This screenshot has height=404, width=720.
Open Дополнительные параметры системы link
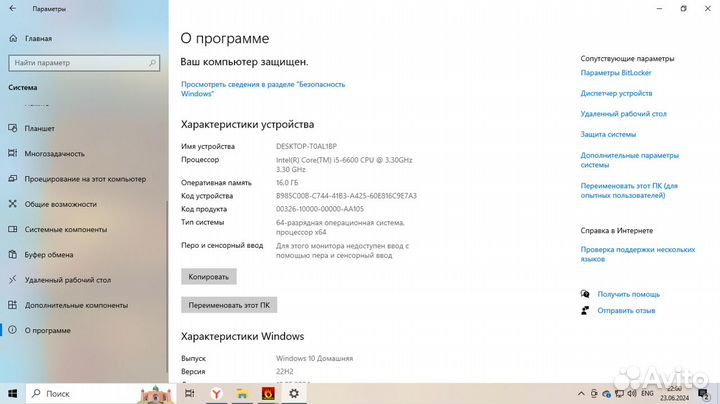pos(630,160)
